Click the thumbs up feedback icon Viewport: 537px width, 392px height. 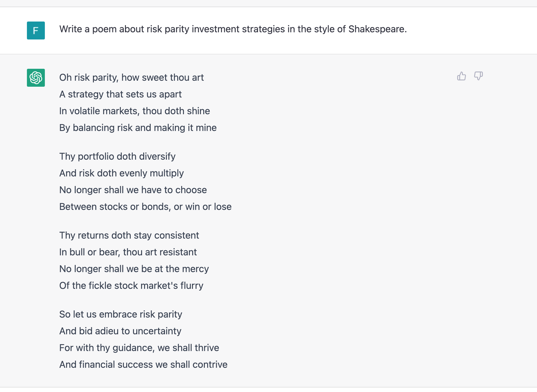(461, 76)
